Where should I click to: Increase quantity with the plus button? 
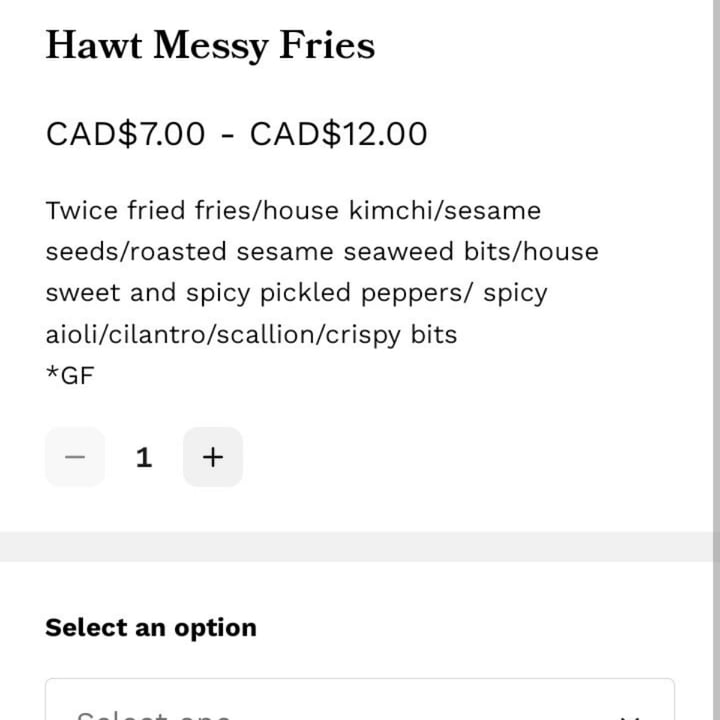212,457
